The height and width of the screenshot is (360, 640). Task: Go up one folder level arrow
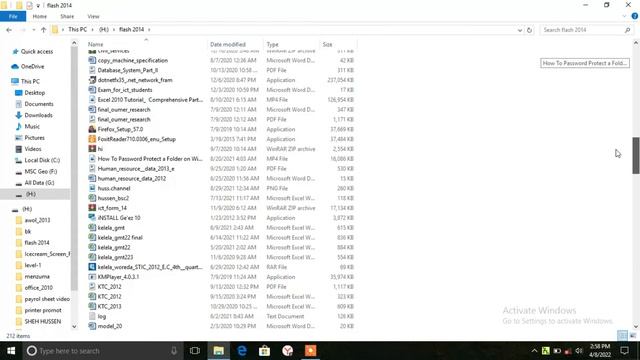pos(43,30)
